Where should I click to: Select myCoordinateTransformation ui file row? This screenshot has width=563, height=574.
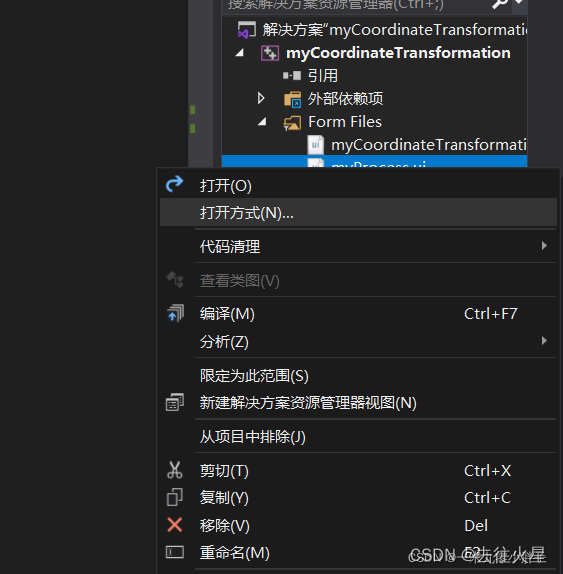click(x=374, y=145)
